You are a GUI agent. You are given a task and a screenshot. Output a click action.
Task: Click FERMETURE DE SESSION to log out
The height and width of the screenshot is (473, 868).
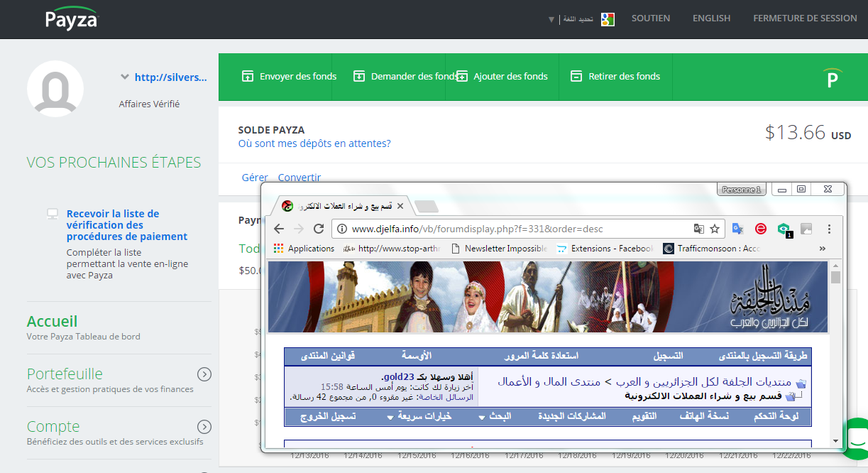tap(805, 18)
